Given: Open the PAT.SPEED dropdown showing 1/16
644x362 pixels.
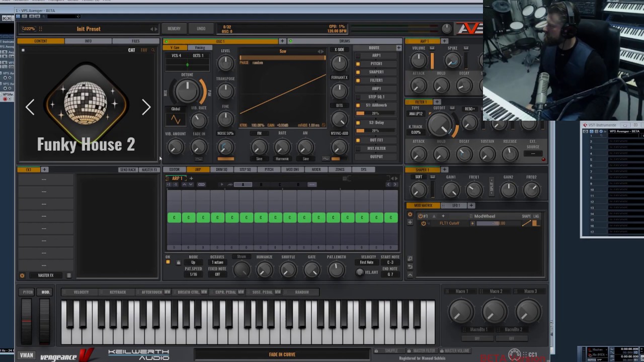Looking at the screenshot, I should click(193, 275).
